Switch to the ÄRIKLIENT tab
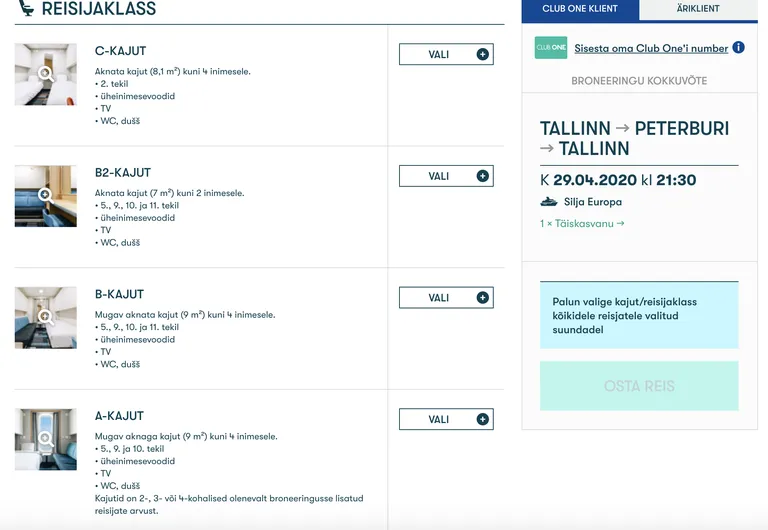This screenshot has width=768, height=530. pyautogui.click(x=698, y=9)
